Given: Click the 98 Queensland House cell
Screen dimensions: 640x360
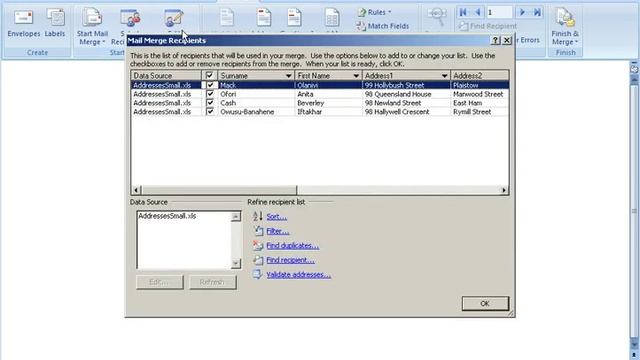Looking at the screenshot, I should click(x=406, y=94).
